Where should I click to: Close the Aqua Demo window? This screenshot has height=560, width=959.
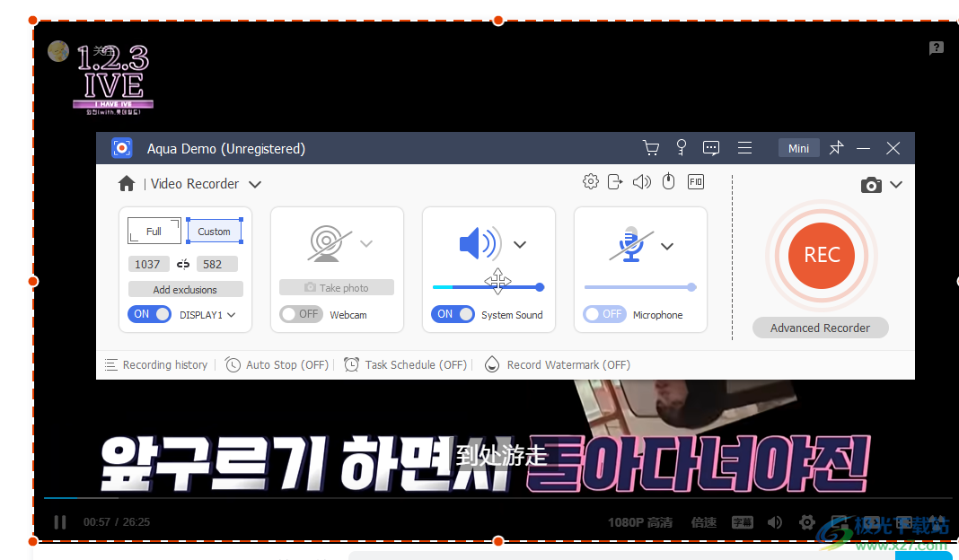pos(893,148)
